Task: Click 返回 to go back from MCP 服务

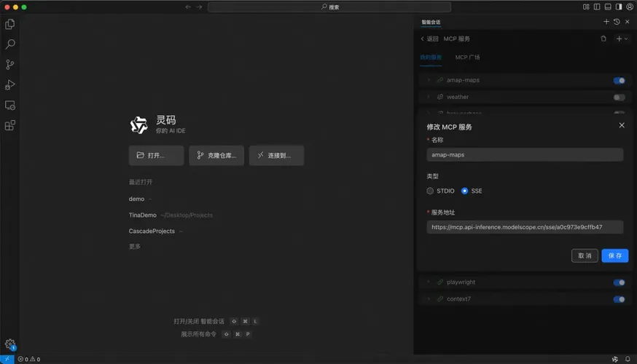Action: click(x=429, y=39)
